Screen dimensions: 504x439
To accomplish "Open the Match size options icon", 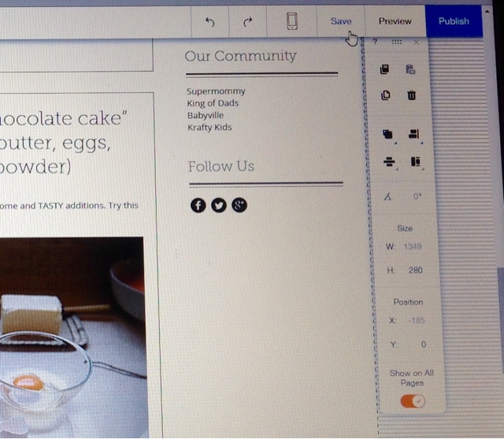I will pos(416,162).
